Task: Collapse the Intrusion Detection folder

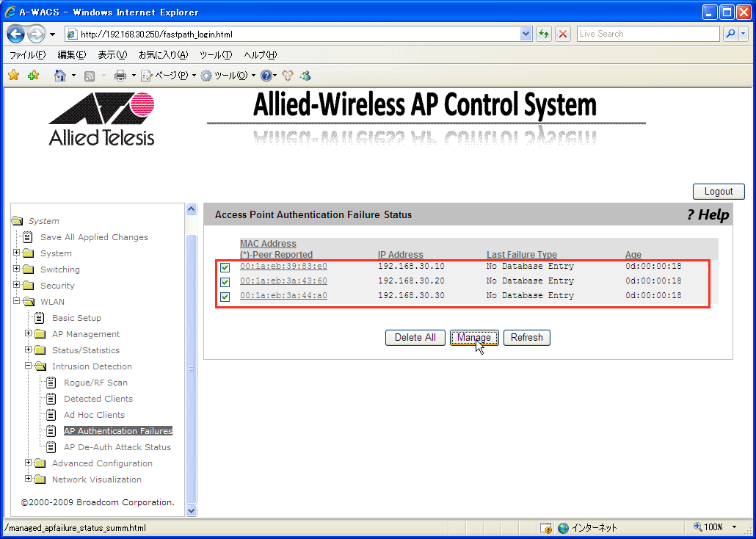Action: click(28, 366)
